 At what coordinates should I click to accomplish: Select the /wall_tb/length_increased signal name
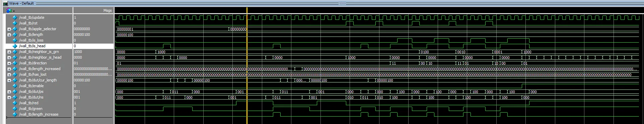tap(40, 69)
